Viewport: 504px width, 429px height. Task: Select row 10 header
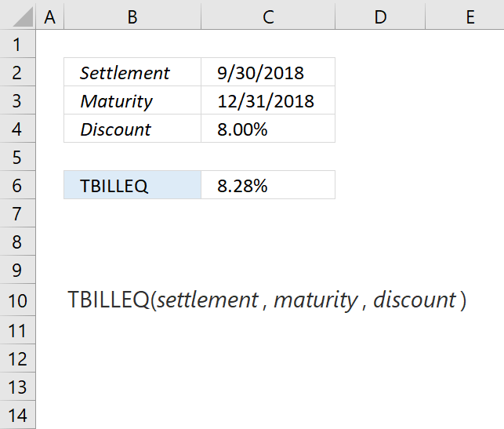18,300
